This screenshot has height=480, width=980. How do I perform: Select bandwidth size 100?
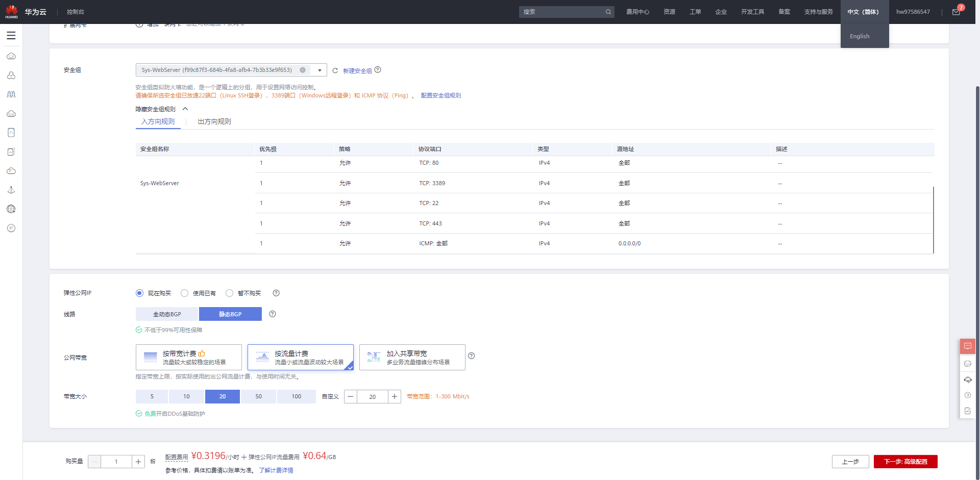296,396
